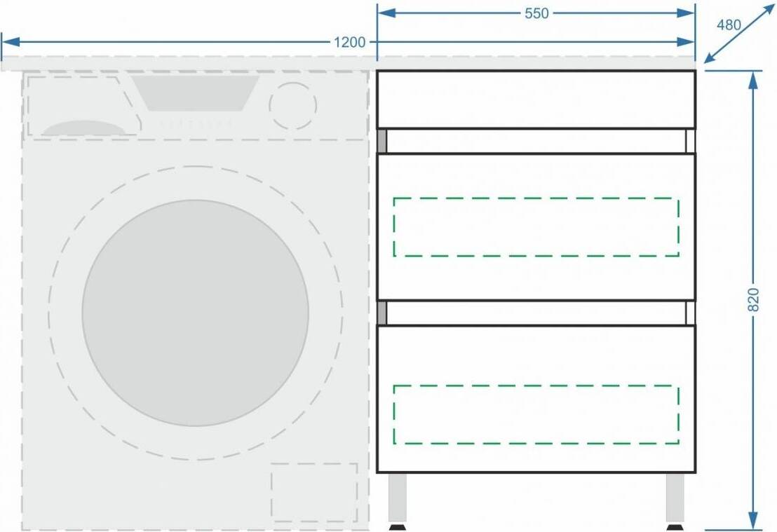The width and height of the screenshot is (777, 532).
Task: Click the 550 cabinet width label
Action: pos(536,13)
